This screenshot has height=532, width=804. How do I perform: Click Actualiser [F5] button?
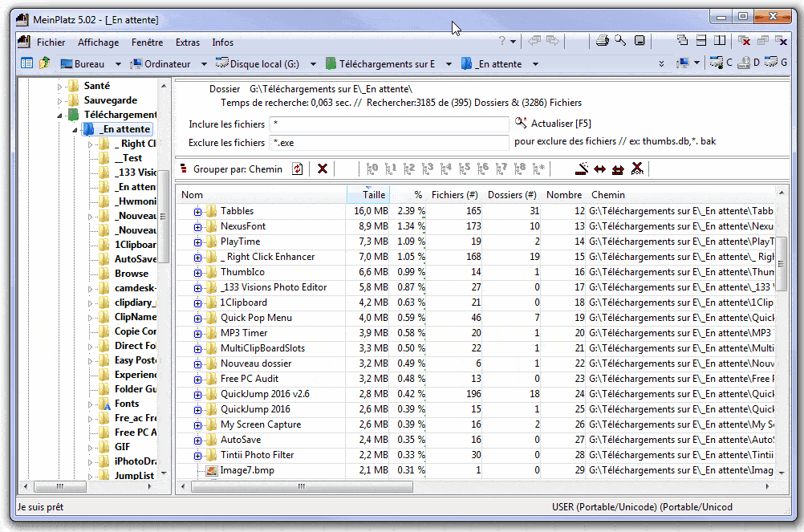pos(554,123)
